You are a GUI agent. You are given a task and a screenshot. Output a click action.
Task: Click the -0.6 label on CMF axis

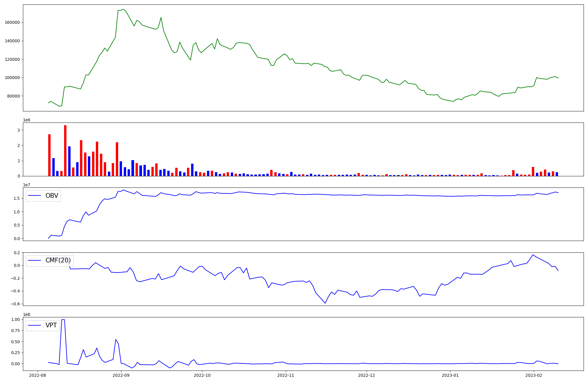(15, 304)
